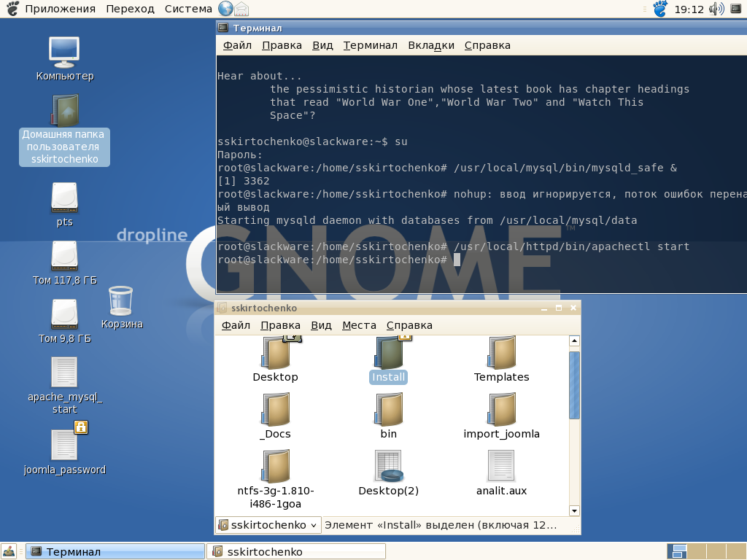Click the terminal line with 'apachectl start'
Image resolution: width=747 pixels, height=560 pixels.
coord(453,246)
